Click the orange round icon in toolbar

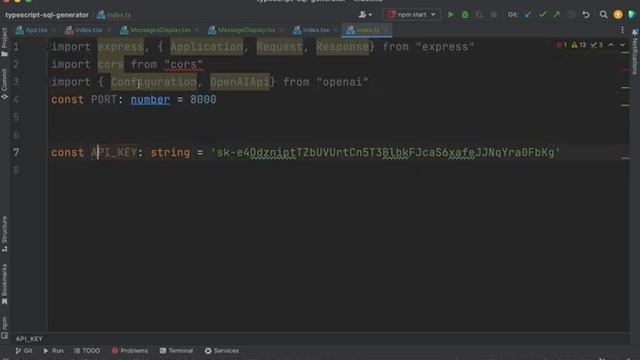click(x=618, y=15)
